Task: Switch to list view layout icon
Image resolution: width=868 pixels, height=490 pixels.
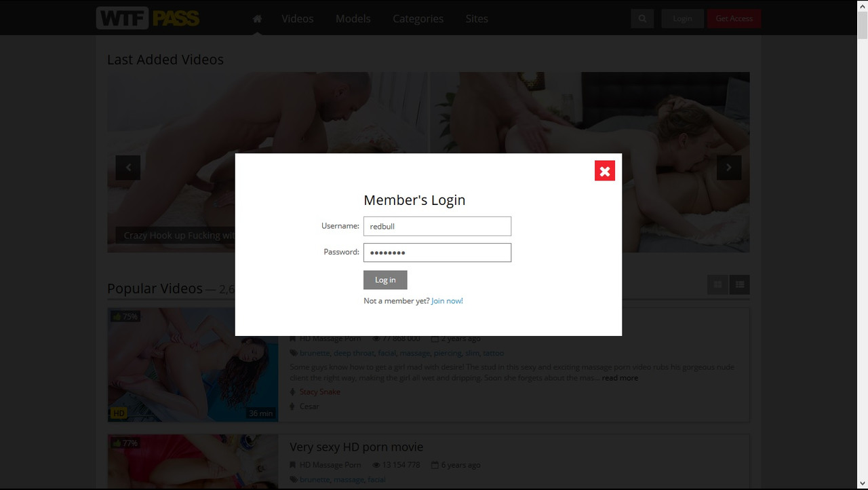Action: (x=740, y=285)
